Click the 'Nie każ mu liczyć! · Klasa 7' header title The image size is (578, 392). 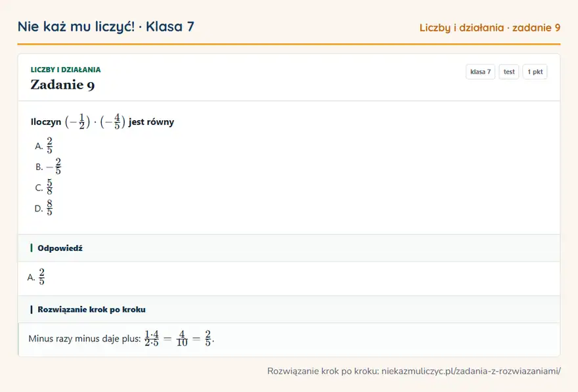click(x=106, y=27)
